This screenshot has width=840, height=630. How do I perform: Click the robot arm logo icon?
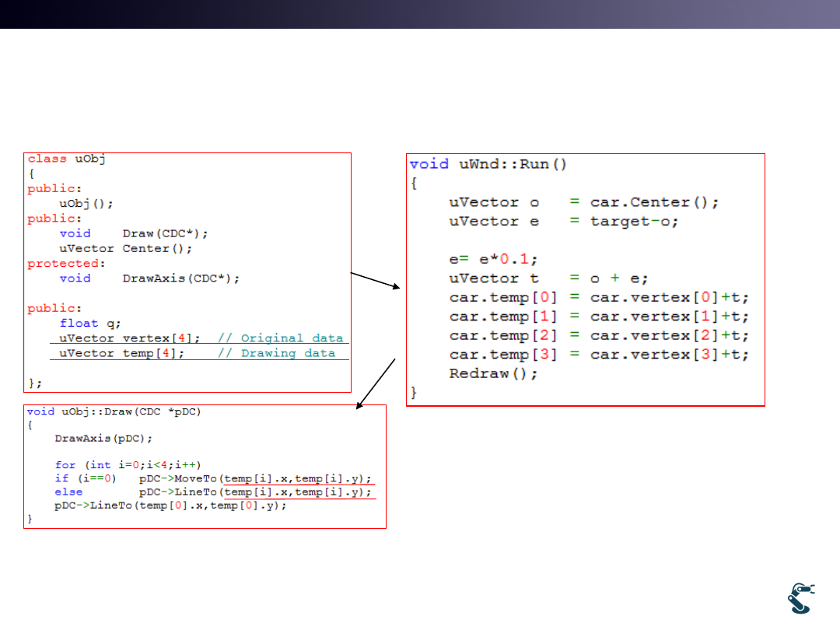(x=800, y=598)
